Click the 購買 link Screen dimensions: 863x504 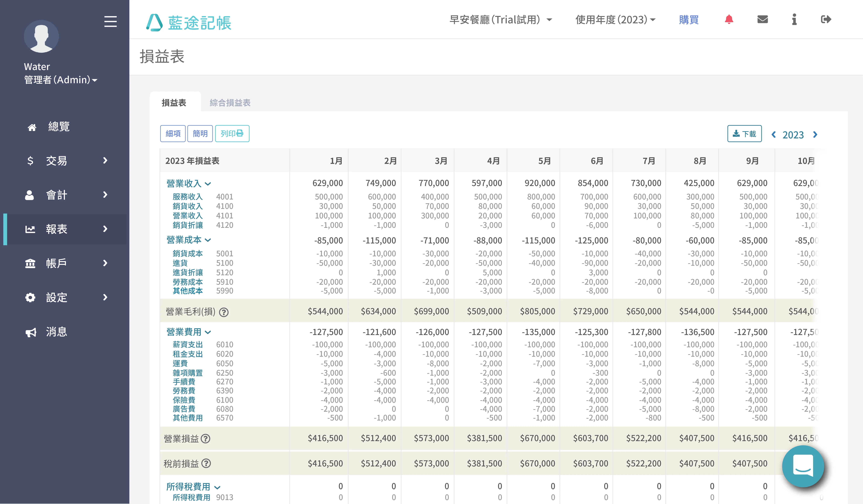[689, 20]
